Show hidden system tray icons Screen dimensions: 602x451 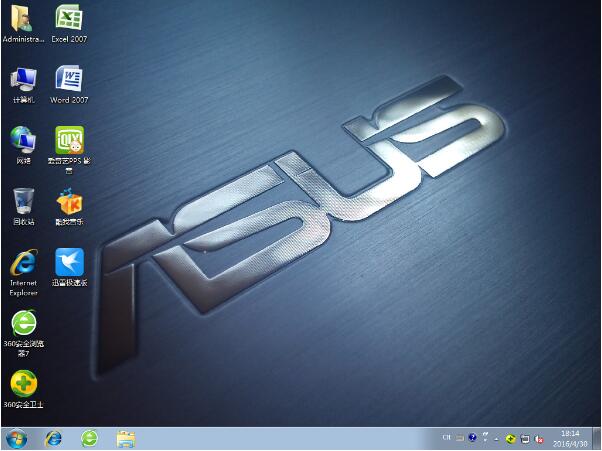pos(497,438)
